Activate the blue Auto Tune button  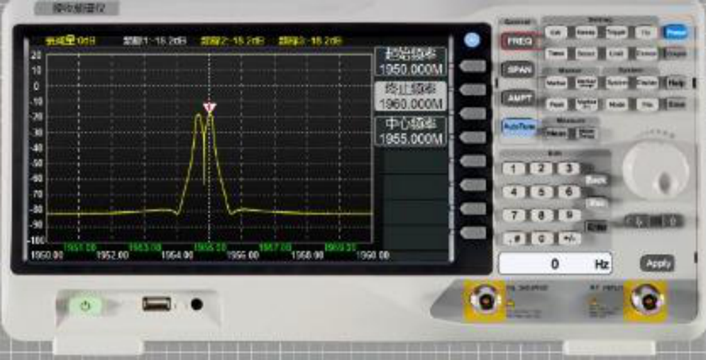519,126
